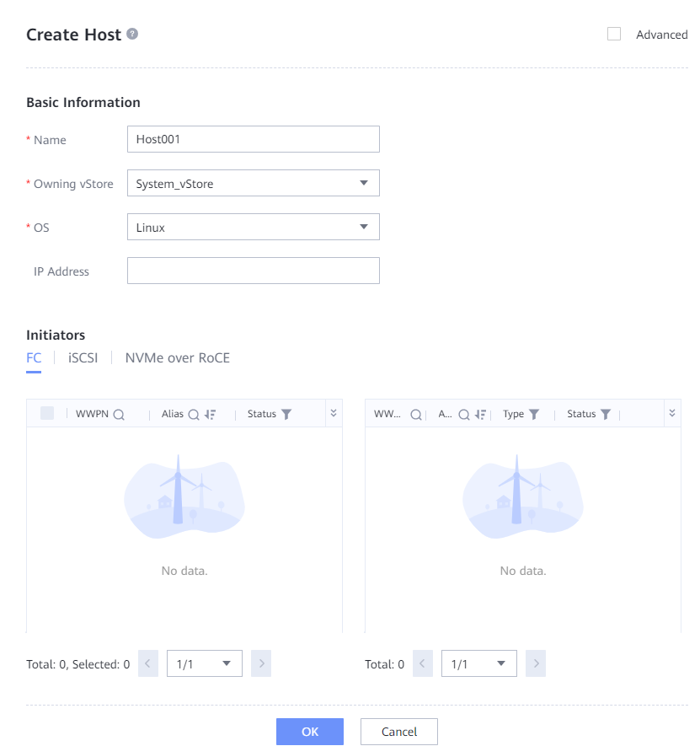Filter by Type in right table

[x=534, y=415]
